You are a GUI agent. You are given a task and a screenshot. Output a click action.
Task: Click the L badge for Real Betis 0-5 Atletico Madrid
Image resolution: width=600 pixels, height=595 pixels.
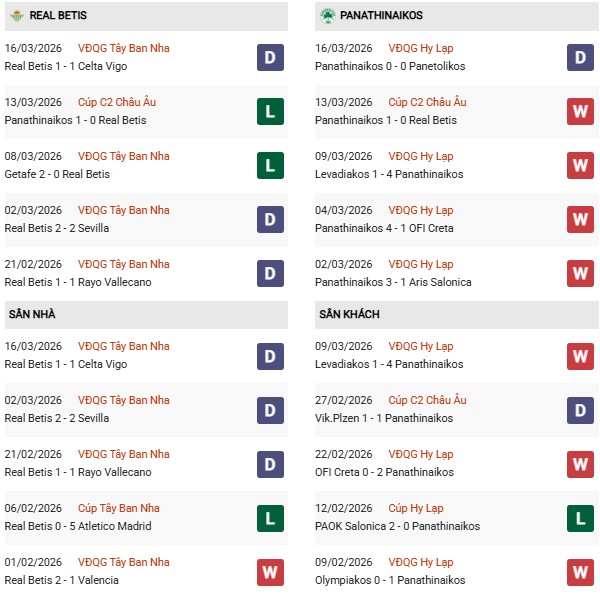[x=270, y=518]
